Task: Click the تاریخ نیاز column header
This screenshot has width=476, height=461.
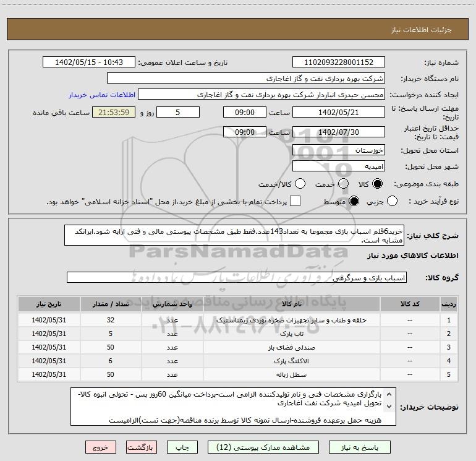Action: (x=49, y=304)
